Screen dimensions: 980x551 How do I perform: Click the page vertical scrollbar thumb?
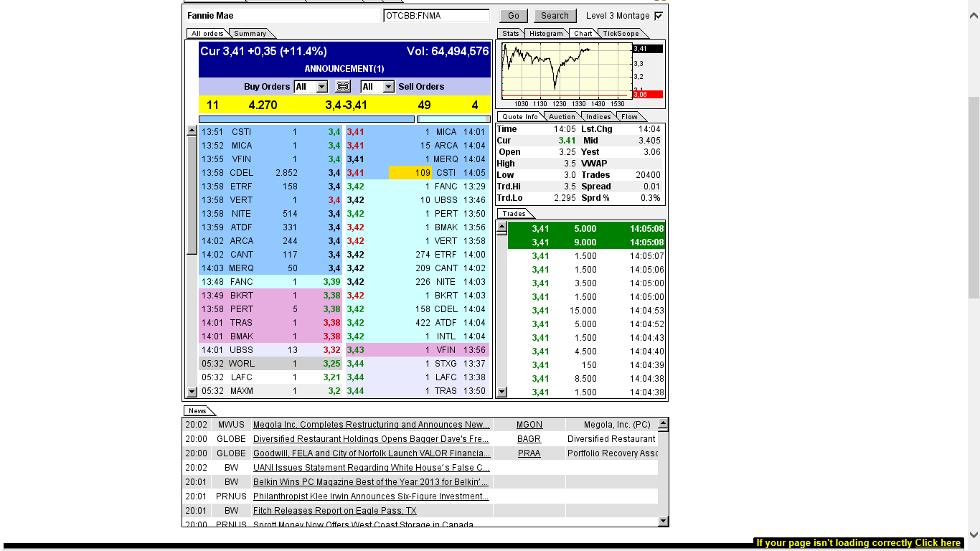(x=974, y=197)
